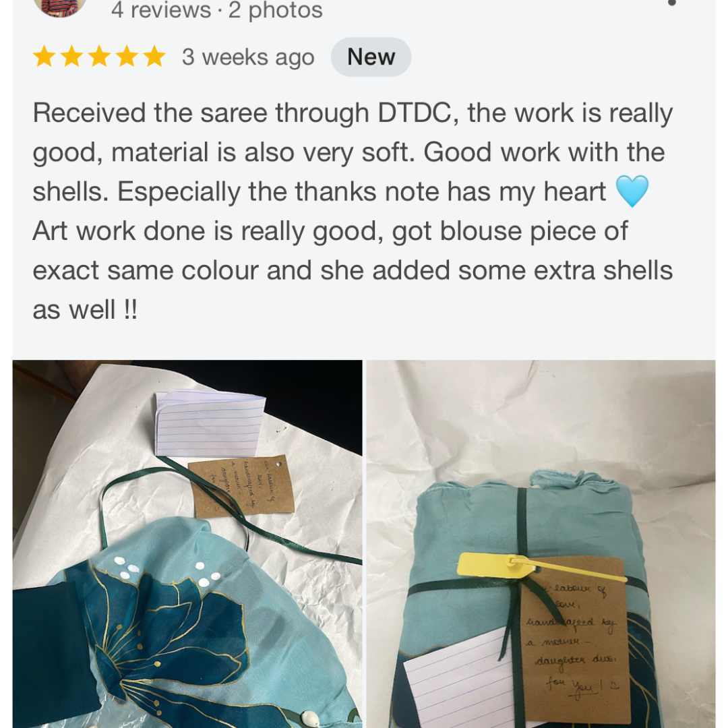Click the fifth yellow rating star

coord(154,57)
